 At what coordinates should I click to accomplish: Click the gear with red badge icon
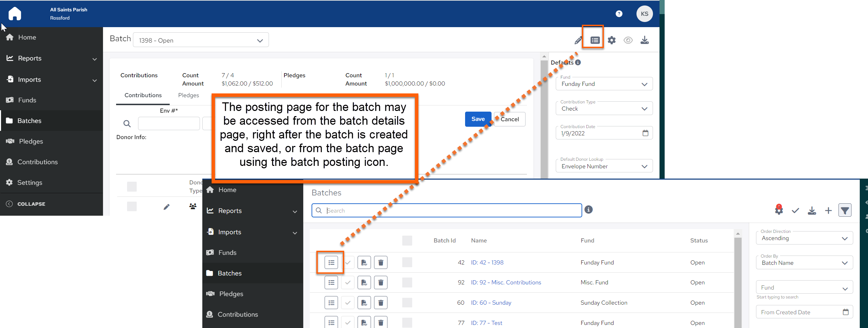pyautogui.click(x=779, y=210)
